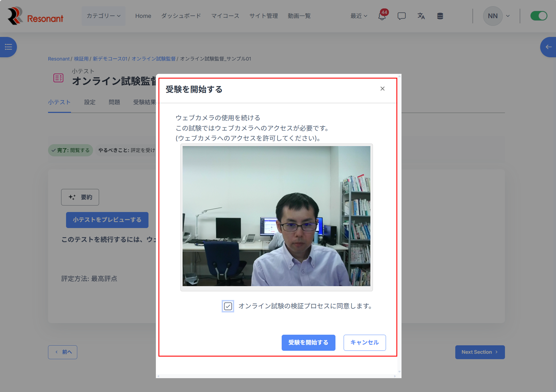
Task: Open the left drawer list icon
Action: 8,47
